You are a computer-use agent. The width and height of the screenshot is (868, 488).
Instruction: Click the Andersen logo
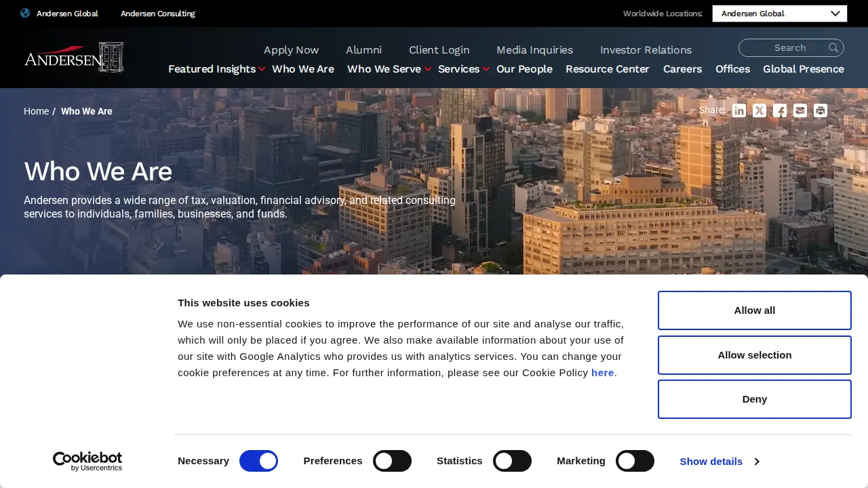tap(74, 57)
